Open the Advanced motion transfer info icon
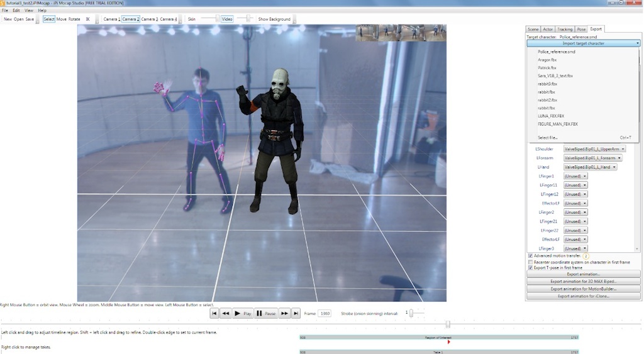The width and height of the screenshot is (644, 354). tap(586, 257)
